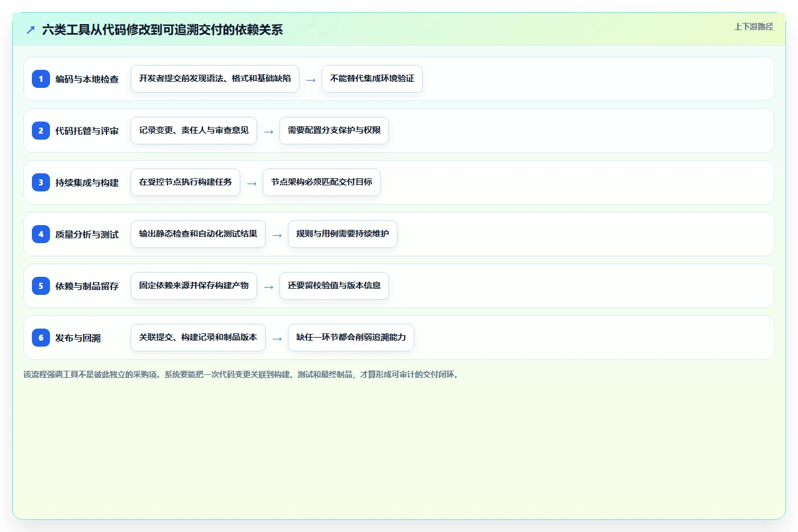Select the 需要配置分支保护与权限 chip

tap(334, 131)
